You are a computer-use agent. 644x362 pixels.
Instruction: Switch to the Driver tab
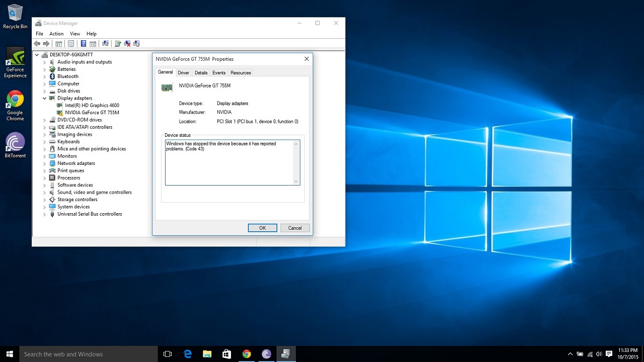(183, 73)
